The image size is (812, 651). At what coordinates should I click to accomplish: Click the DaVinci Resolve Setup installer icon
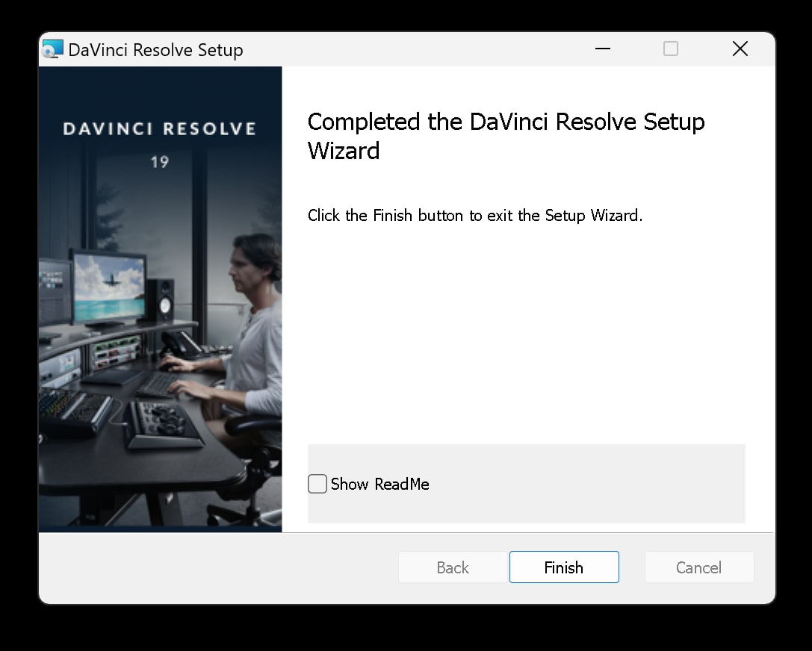pos(52,49)
